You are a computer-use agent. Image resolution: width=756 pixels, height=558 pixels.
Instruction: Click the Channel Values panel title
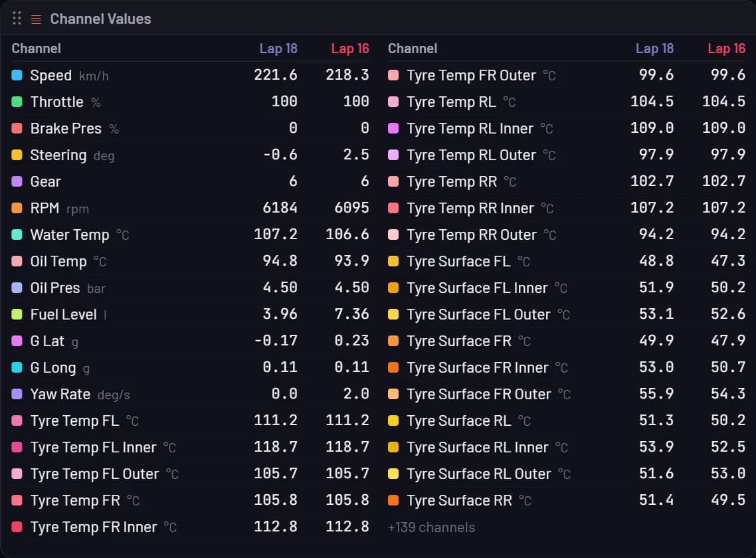(101, 19)
